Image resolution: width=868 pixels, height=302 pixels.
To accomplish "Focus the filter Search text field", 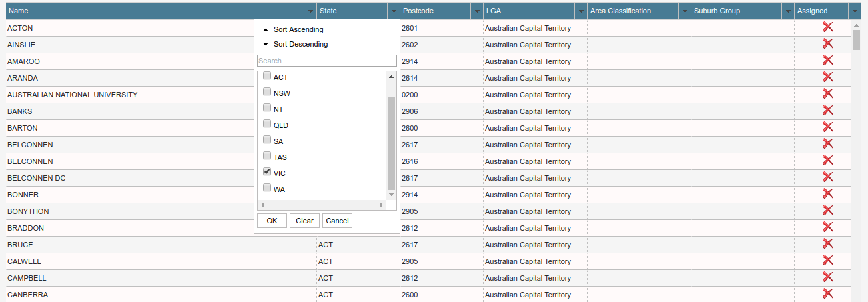I will [x=326, y=61].
